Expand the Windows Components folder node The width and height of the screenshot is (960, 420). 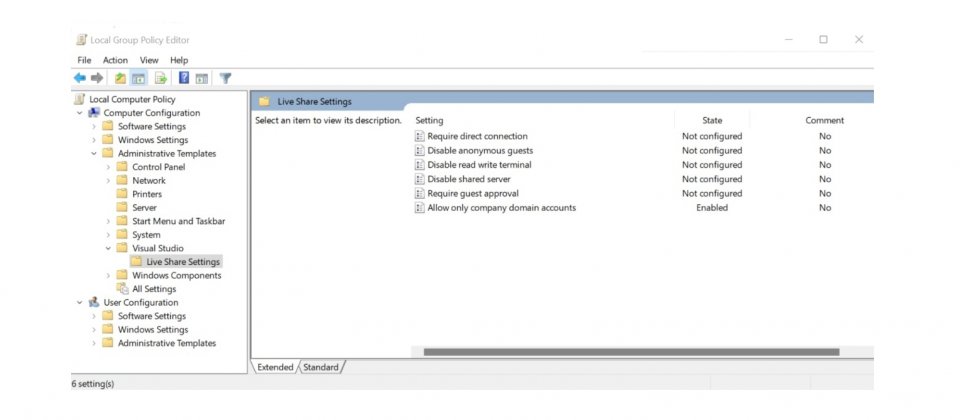(x=108, y=275)
